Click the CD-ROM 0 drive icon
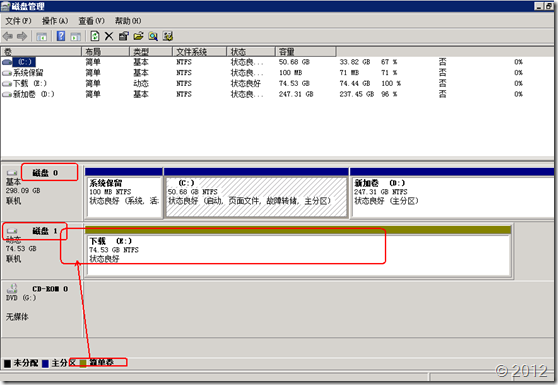The image size is (558, 385). [12, 288]
